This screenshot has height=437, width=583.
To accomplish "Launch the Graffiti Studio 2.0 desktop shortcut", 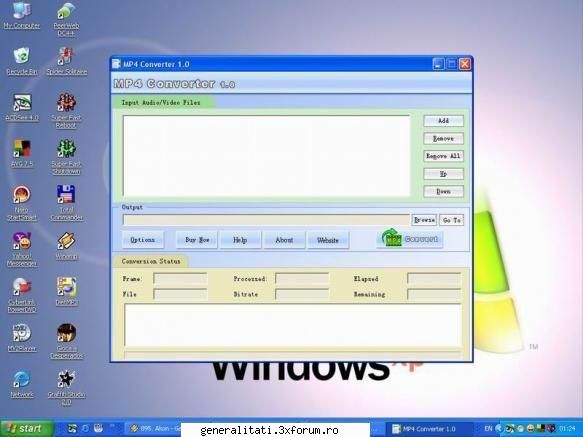I will (x=66, y=388).
